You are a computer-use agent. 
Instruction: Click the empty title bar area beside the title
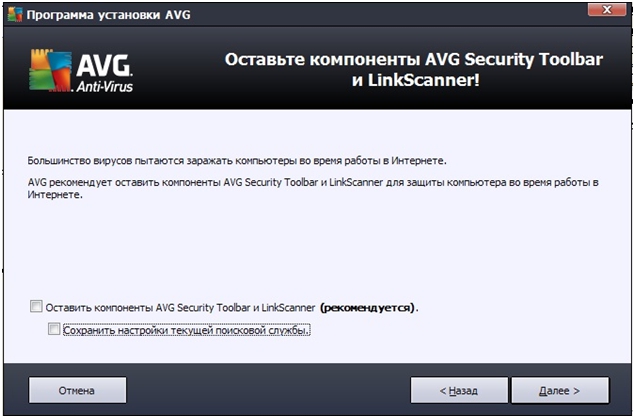[385, 15]
